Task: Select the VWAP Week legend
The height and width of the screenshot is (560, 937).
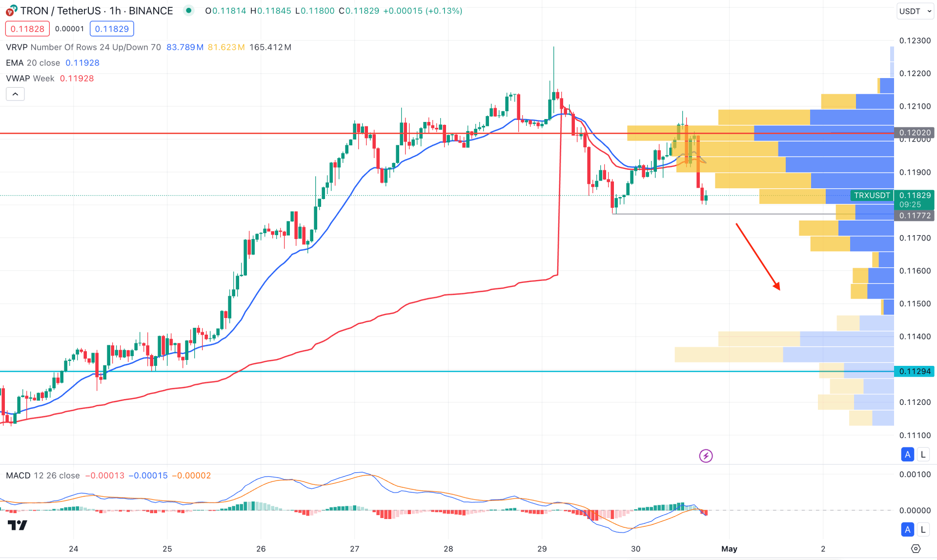Action: tap(30, 79)
